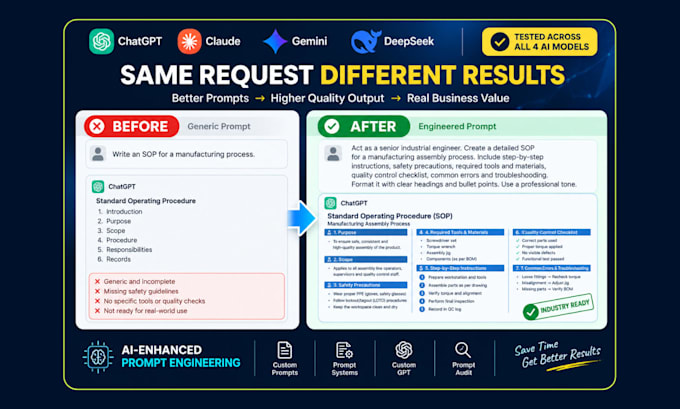This screenshot has height=409, width=680.
Task: Click the 'Engineered Prompt' label
Action: pyautogui.click(x=457, y=126)
